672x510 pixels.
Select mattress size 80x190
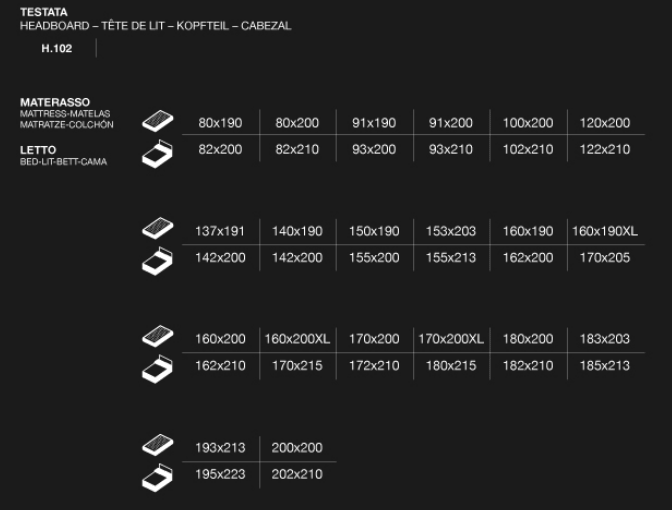coord(220,123)
